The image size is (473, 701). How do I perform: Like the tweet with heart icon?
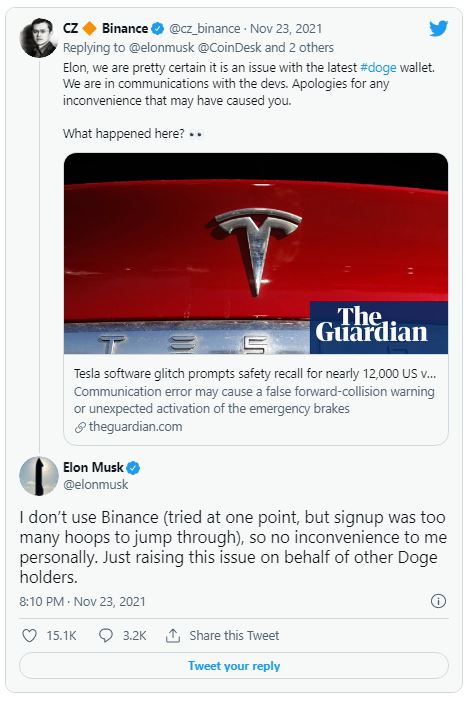[30, 635]
